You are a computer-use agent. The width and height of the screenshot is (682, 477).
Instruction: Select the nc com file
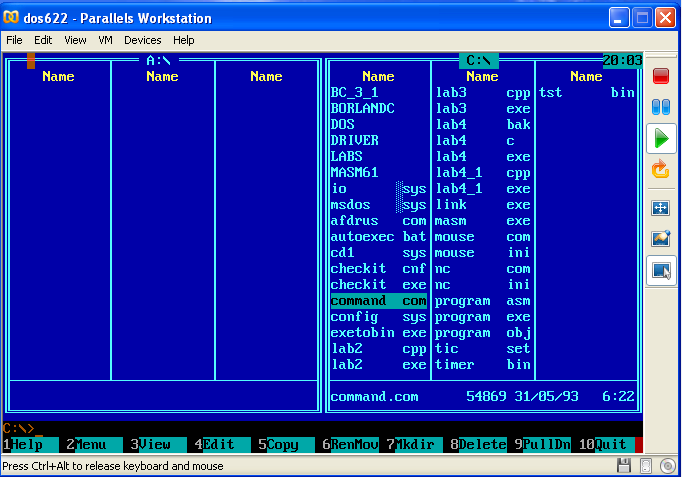coord(483,269)
